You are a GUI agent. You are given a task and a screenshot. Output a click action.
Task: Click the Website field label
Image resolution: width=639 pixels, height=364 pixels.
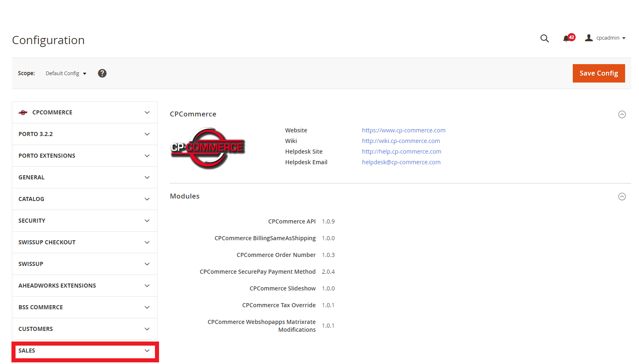[296, 130]
